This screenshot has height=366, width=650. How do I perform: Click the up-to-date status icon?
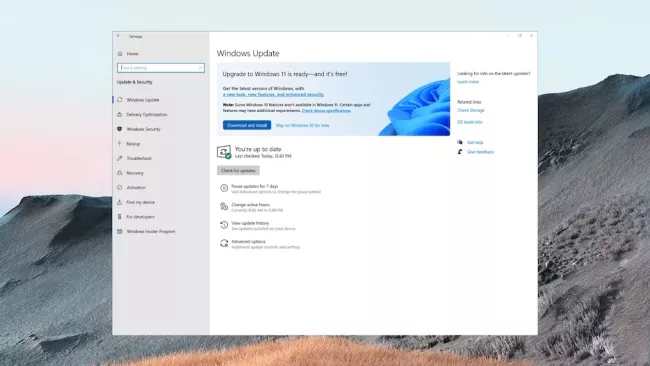[224, 152]
